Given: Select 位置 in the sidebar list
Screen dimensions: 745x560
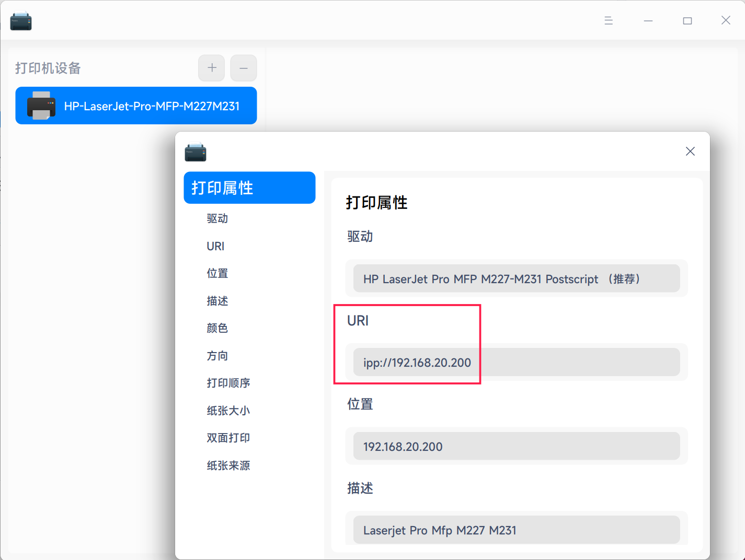Looking at the screenshot, I should pyautogui.click(x=217, y=273).
